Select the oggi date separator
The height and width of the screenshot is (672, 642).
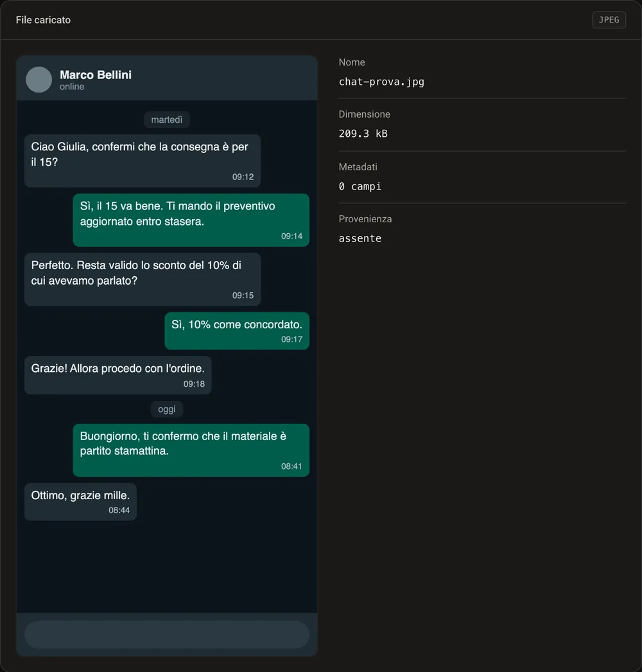(x=167, y=409)
